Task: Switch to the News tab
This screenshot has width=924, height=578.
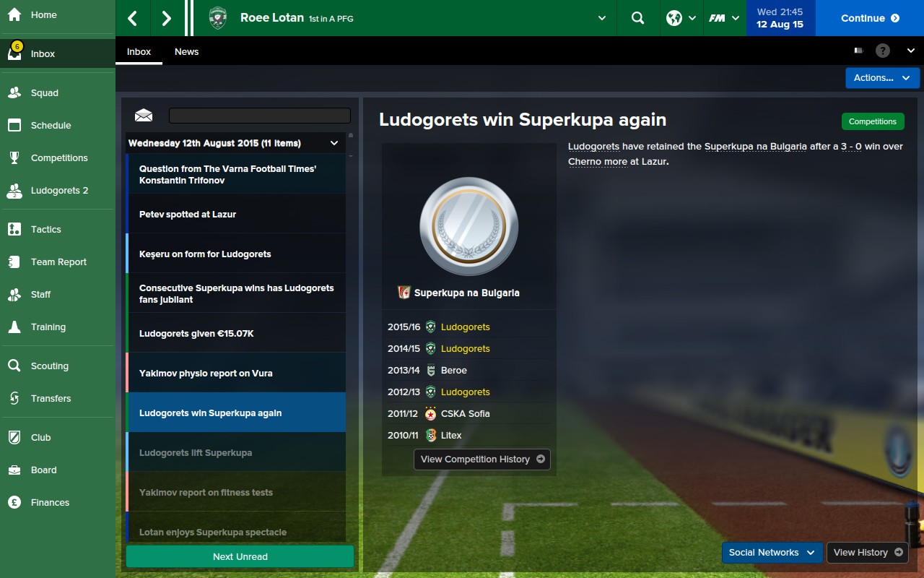Action: [x=186, y=51]
